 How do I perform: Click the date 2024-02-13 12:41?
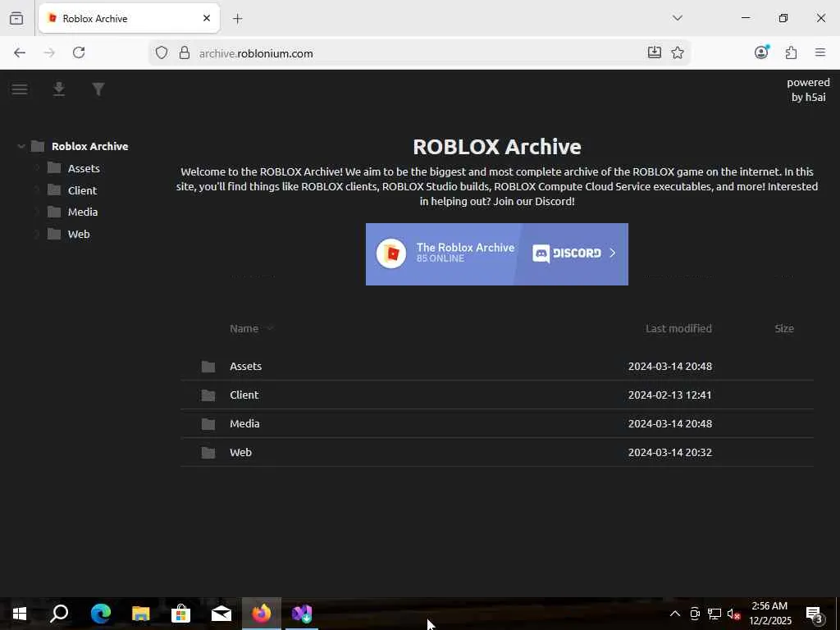point(669,395)
